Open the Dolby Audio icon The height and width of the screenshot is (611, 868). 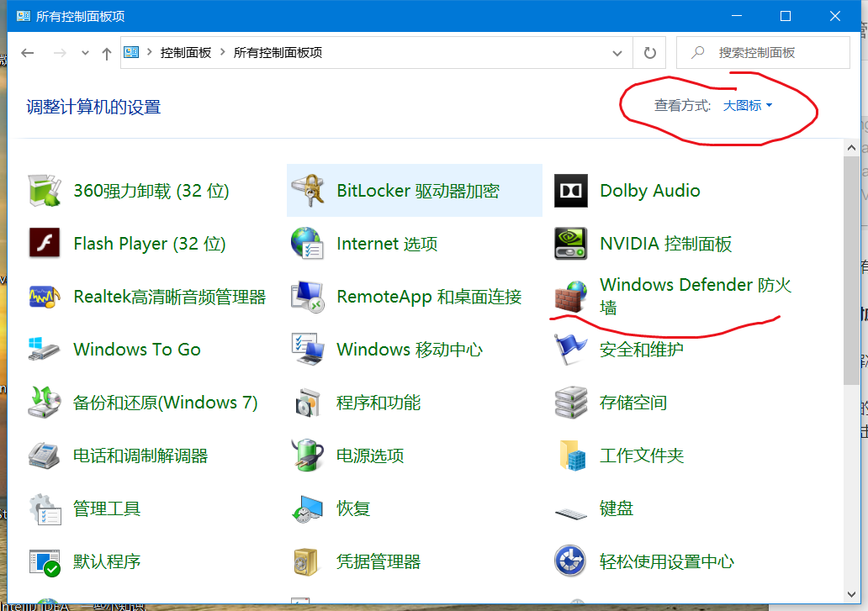pos(571,191)
